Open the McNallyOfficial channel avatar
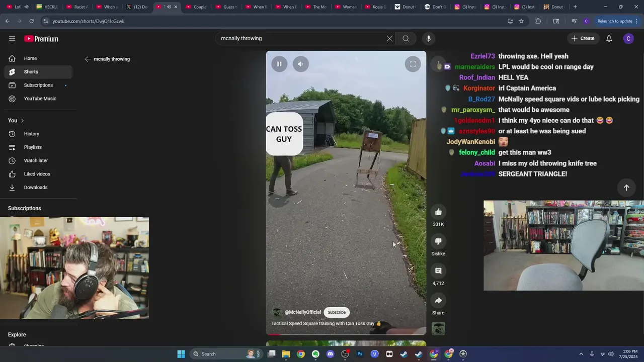 (x=277, y=312)
